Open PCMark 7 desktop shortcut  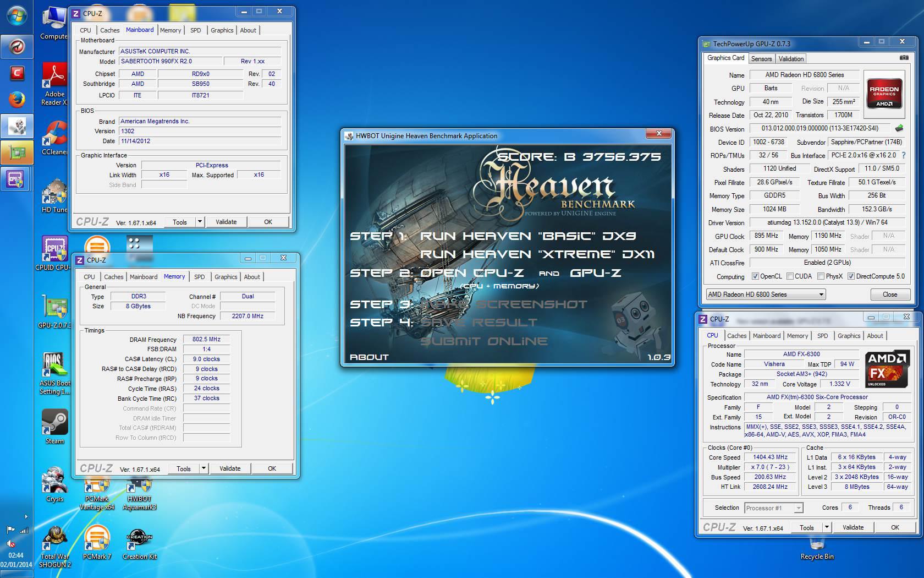point(97,542)
